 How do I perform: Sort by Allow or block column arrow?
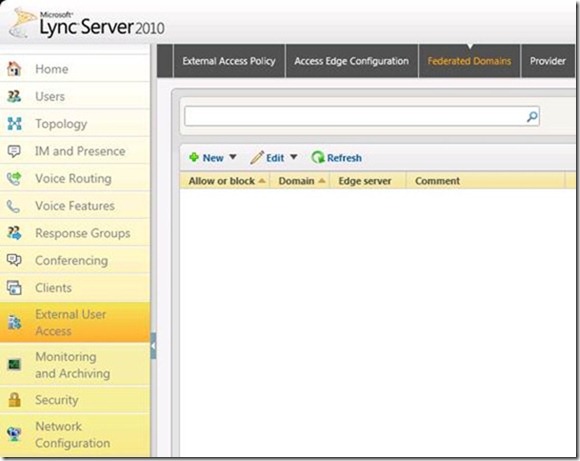(262, 181)
